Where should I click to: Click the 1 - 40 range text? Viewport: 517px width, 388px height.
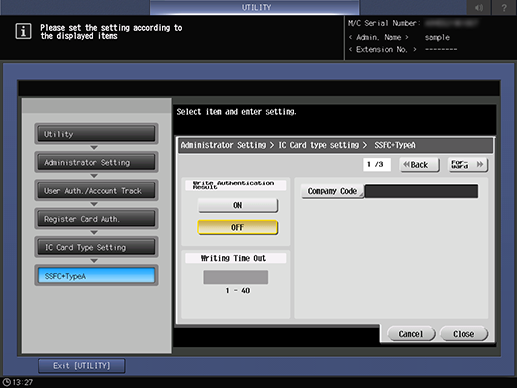point(238,291)
